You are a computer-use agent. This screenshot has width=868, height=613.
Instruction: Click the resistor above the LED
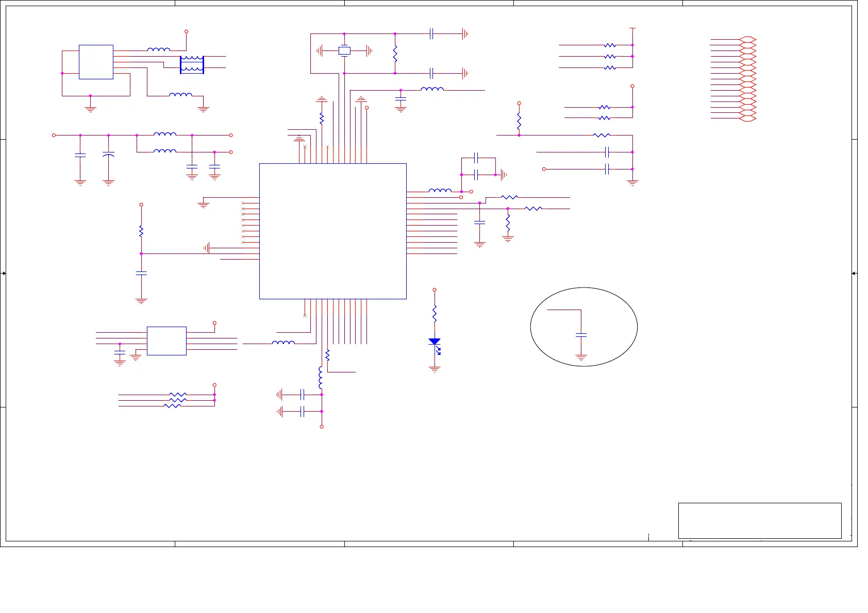[435, 313]
